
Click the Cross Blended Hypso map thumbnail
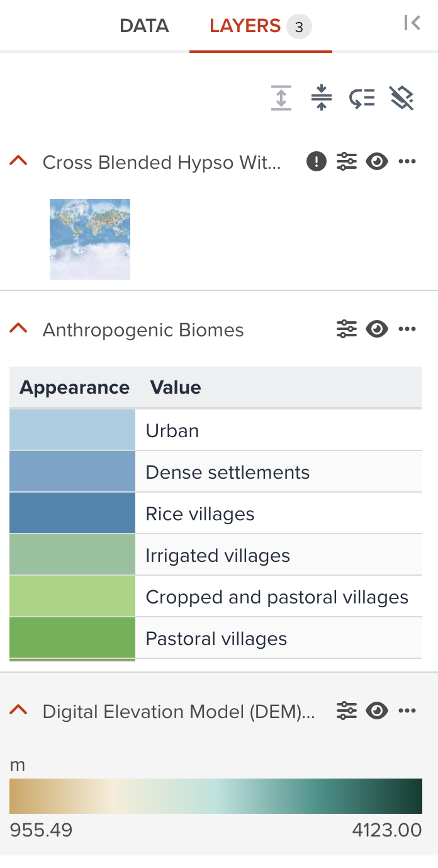[89, 238]
